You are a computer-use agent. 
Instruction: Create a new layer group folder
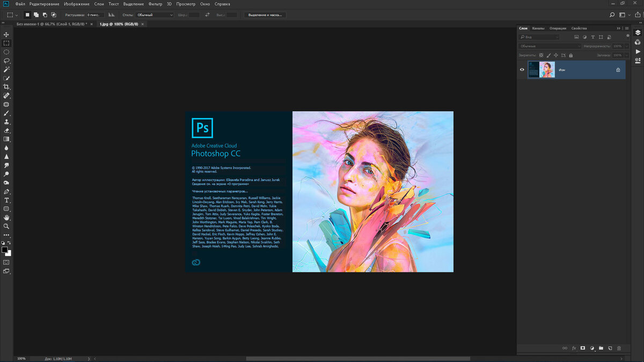click(x=601, y=348)
